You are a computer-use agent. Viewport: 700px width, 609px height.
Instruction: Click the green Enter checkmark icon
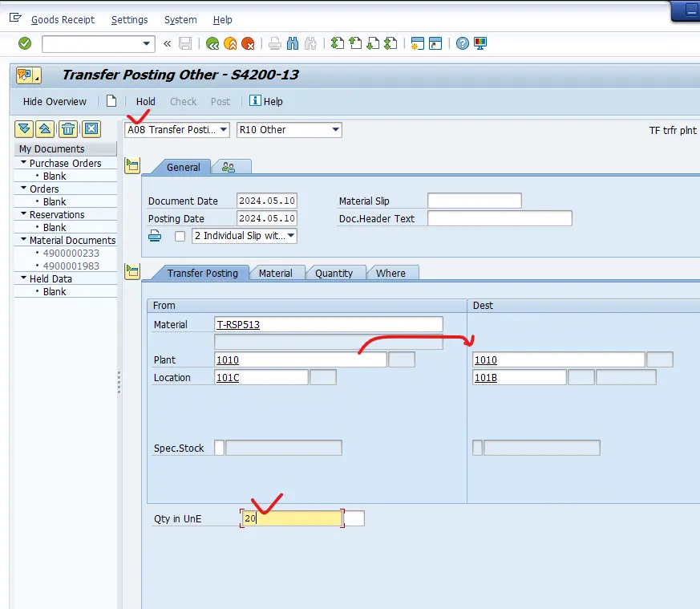[x=25, y=43]
